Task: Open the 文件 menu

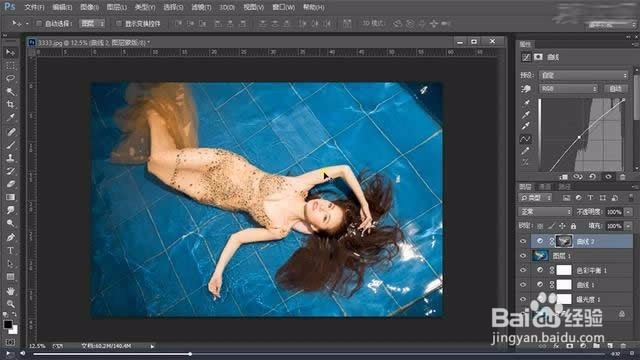Action: tap(34, 7)
